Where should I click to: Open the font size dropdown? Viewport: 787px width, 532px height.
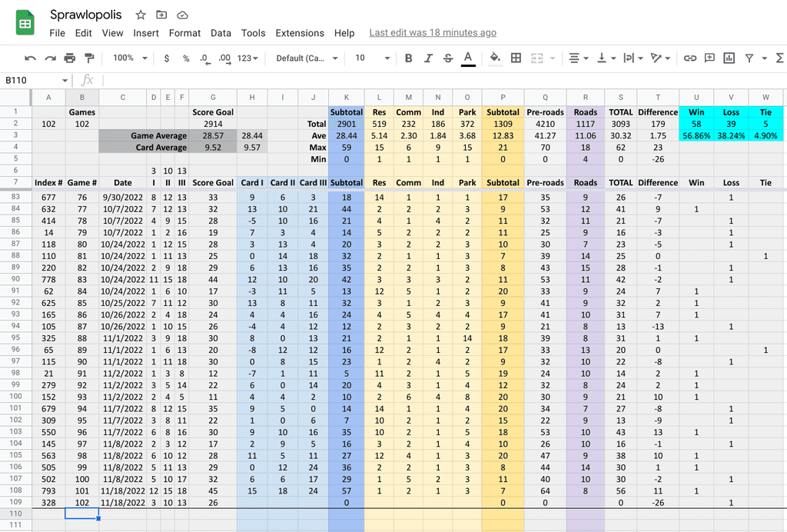pyautogui.click(x=369, y=58)
